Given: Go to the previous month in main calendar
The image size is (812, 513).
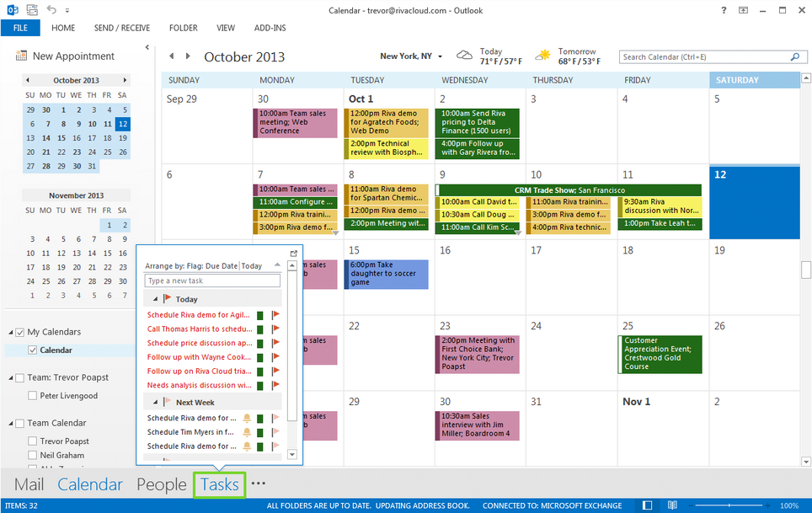Looking at the screenshot, I should point(172,56).
